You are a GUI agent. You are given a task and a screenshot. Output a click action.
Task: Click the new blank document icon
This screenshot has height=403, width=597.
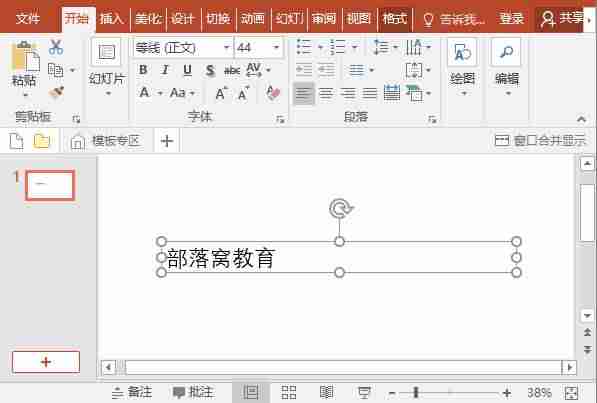(16, 141)
